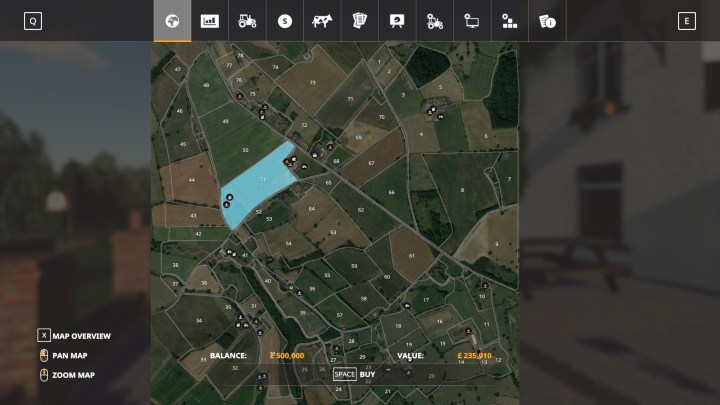Select highlighted blue field 51
Screen dimensions: 720x405
point(258,185)
